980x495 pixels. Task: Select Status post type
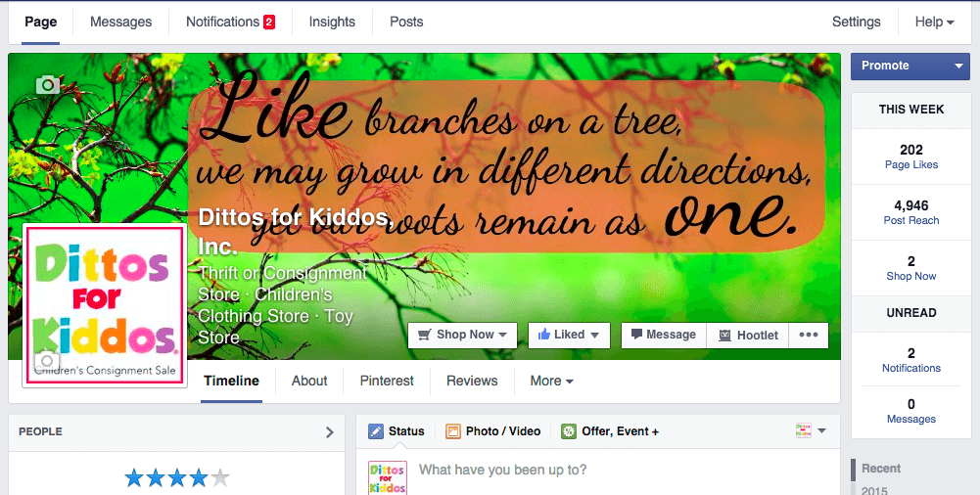pos(397,431)
